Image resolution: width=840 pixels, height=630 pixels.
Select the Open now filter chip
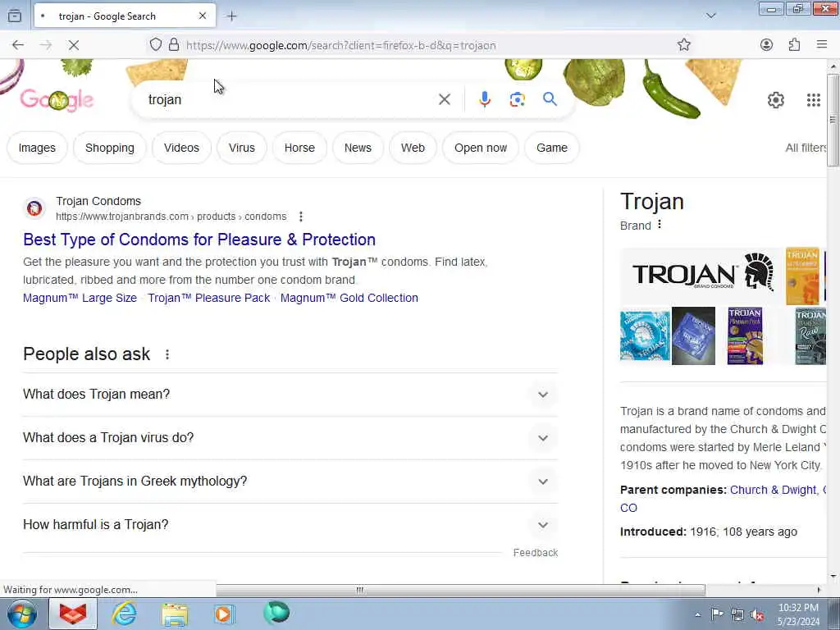(x=481, y=148)
